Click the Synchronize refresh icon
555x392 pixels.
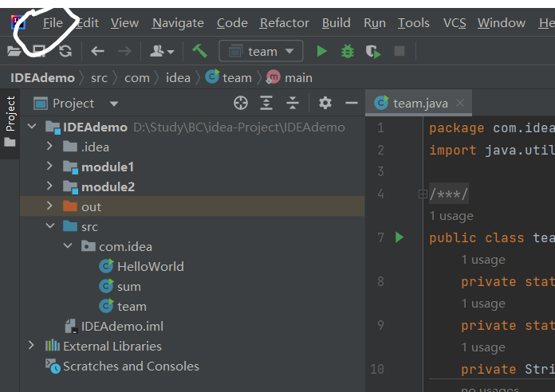click(x=65, y=51)
